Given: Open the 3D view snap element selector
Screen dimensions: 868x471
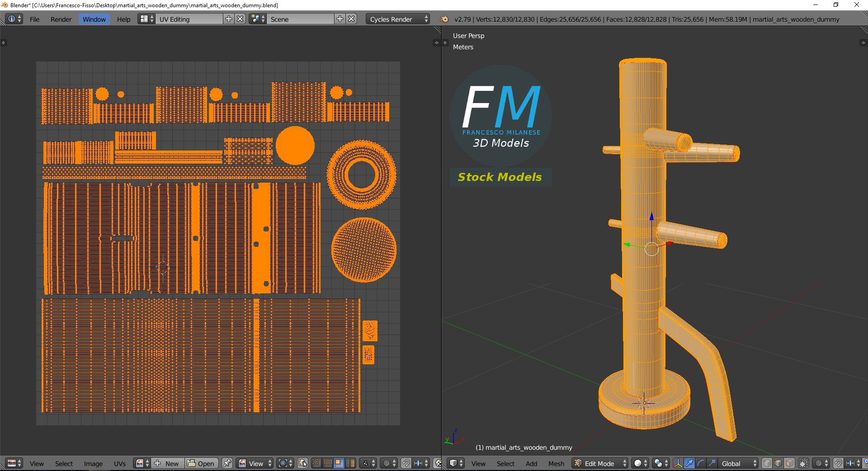Looking at the screenshot, I should [853, 463].
